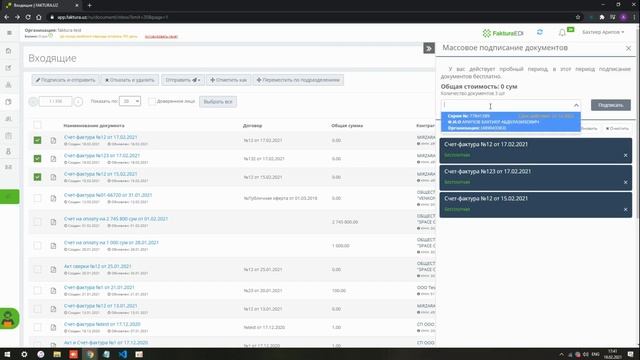Select the highlighted certificate option in dropdown

tap(510, 122)
